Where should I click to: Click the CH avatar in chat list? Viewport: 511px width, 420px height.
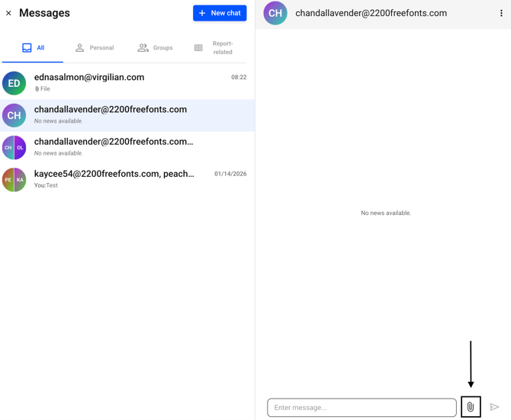click(x=14, y=115)
